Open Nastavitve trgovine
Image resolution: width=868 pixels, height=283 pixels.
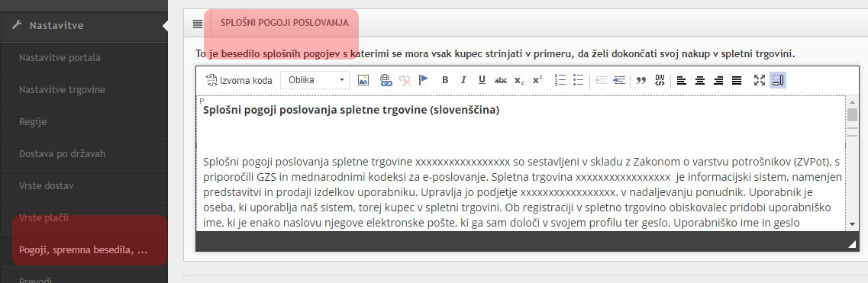pos(83,89)
